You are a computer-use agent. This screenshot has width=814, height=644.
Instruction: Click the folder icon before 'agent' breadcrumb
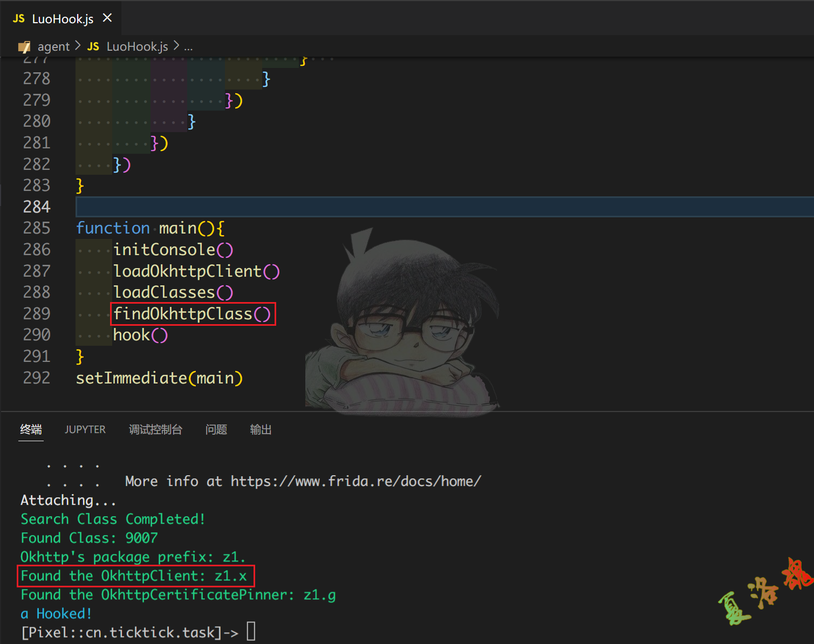[x=24, y=46]
